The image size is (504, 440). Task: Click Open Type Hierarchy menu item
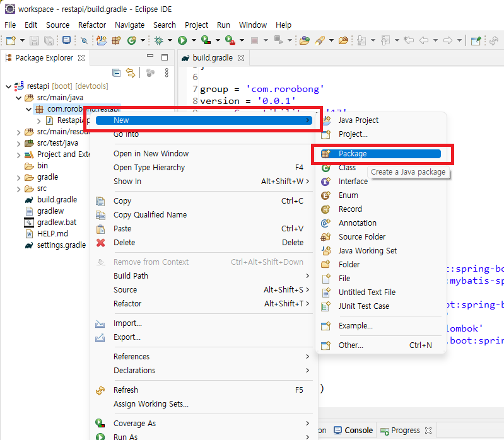203,168
